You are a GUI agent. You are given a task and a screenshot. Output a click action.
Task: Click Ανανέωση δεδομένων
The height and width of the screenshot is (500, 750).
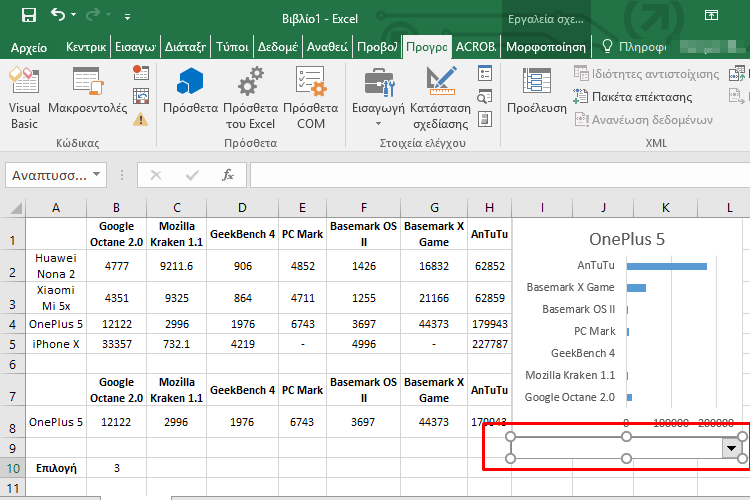click(x=643, y=120)
